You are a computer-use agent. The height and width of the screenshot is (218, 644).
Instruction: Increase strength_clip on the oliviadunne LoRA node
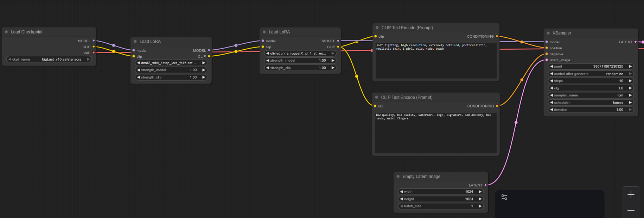coord(333,68)
